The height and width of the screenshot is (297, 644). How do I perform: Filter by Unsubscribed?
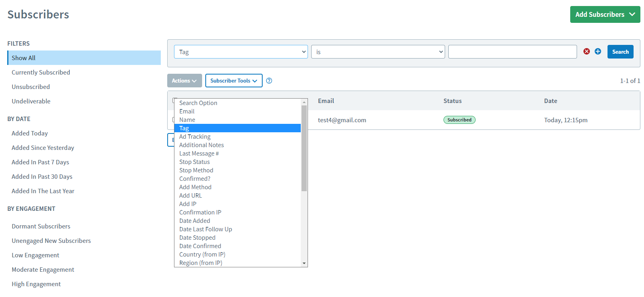[x=31, y=87]
